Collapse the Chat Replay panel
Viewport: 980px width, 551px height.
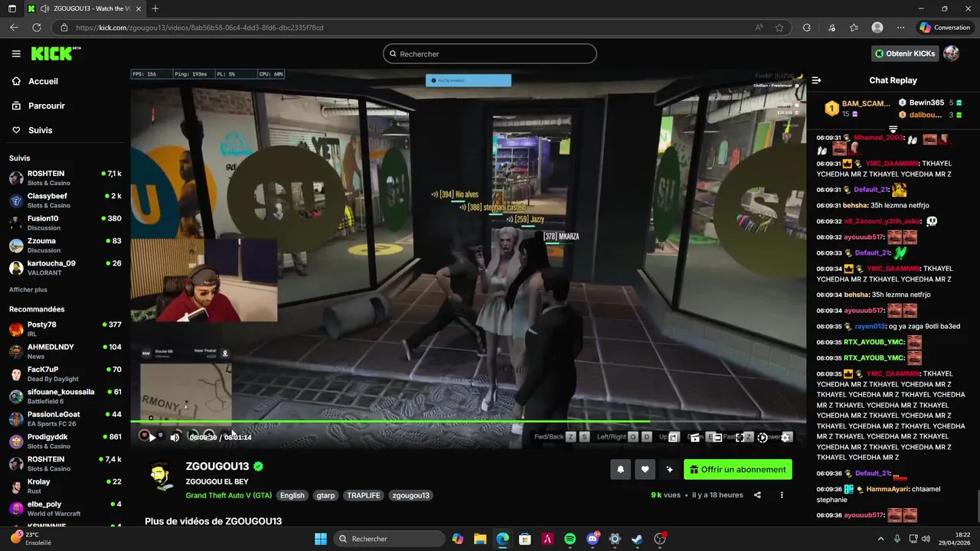click(816, 80)
